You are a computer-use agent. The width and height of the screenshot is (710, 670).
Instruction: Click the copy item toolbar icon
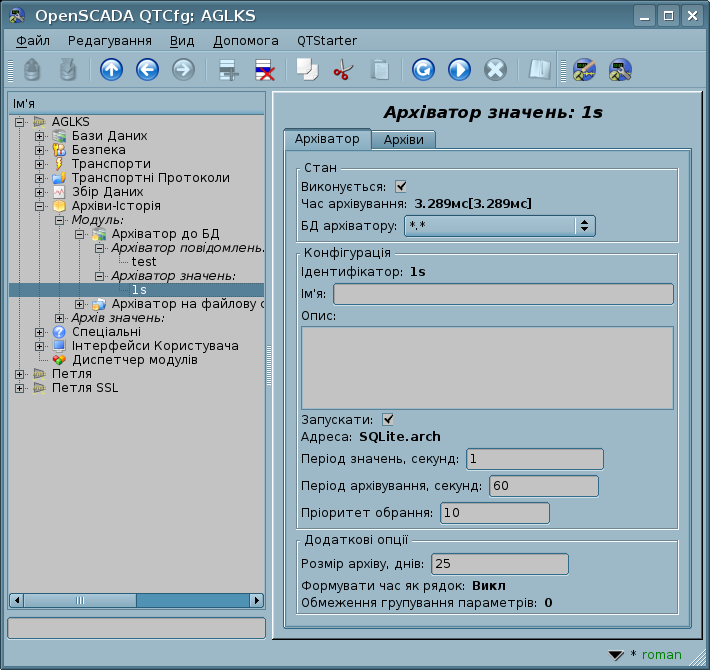point(306,70)
